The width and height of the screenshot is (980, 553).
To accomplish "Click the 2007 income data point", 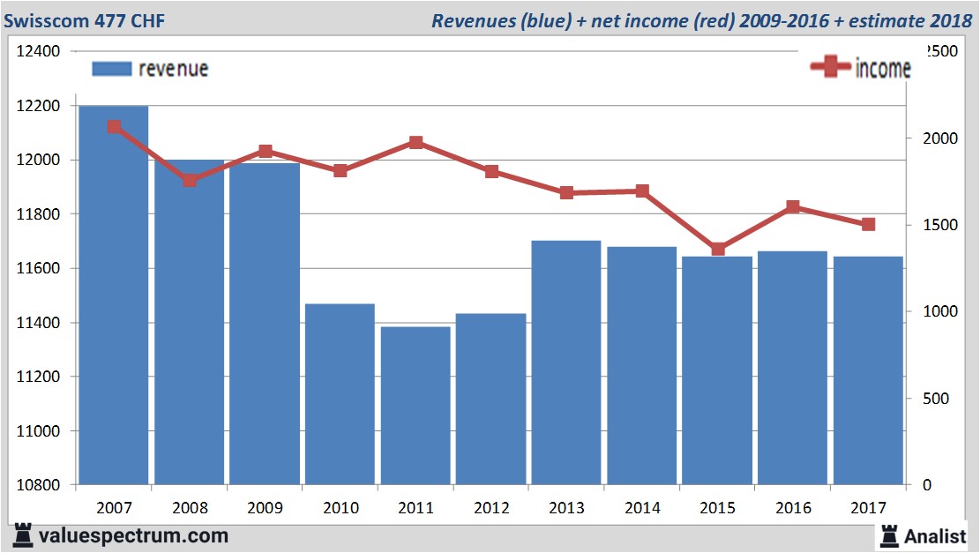I will (114, 127).
